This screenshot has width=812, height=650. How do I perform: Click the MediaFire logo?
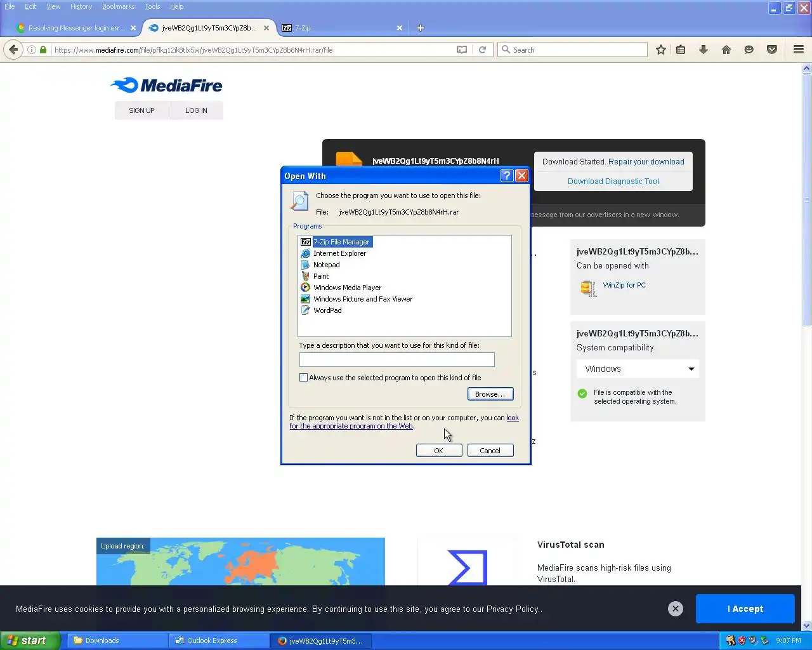click(x=166, y=86)
